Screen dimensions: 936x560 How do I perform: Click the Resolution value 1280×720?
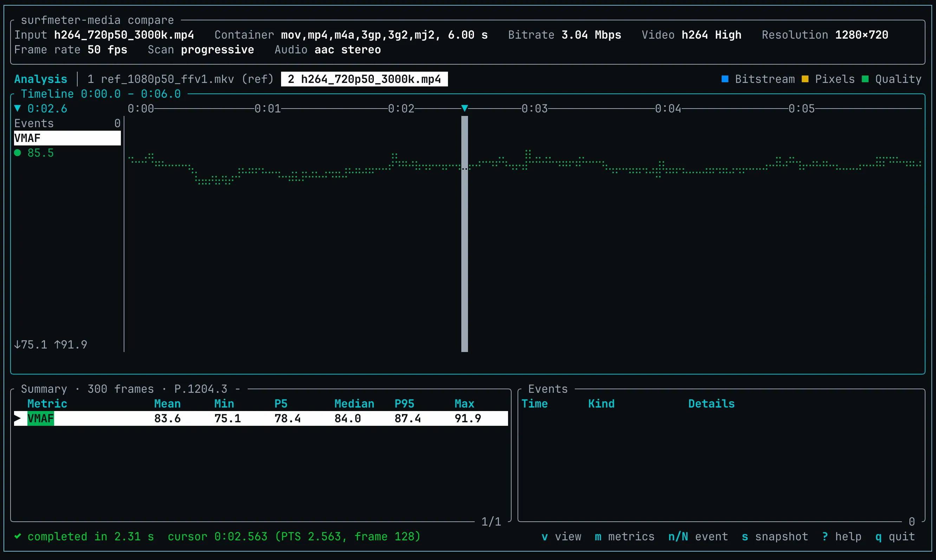point(861,35)
